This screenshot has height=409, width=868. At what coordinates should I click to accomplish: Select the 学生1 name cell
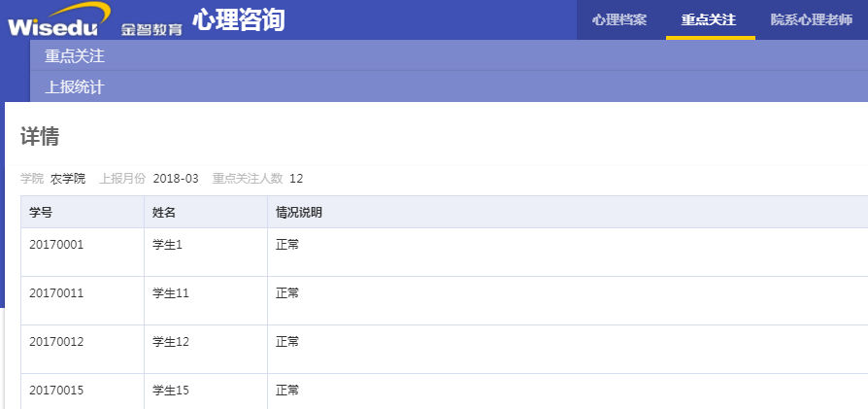click(x=206, y=253)
